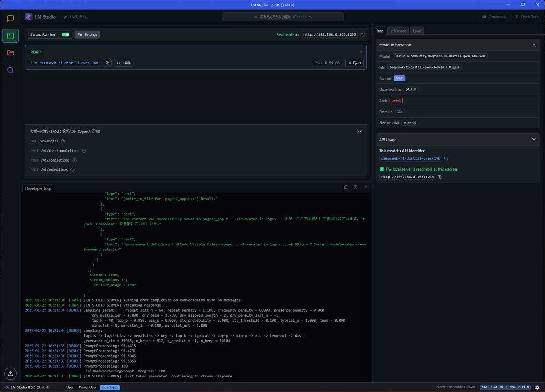This screenshot has height=392, width=545.
Task: Click the Reachable at URL field
Action: pyautogui.click(x=330, y=34)
